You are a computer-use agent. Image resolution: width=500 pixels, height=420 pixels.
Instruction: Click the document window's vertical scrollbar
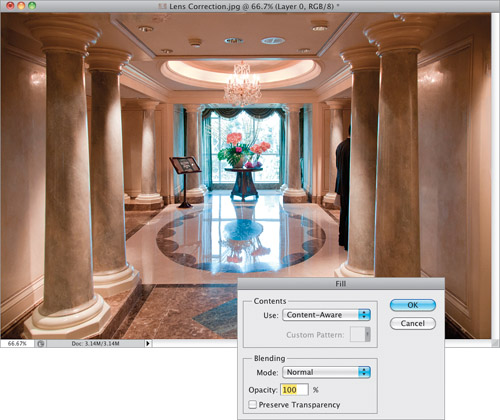[x=496, y=176]
